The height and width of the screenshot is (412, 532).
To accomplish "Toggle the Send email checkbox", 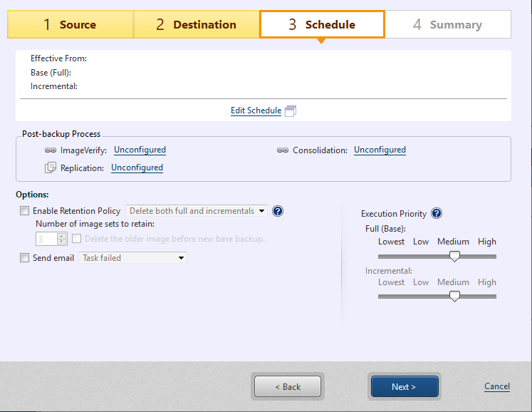I will coord(25,258).
